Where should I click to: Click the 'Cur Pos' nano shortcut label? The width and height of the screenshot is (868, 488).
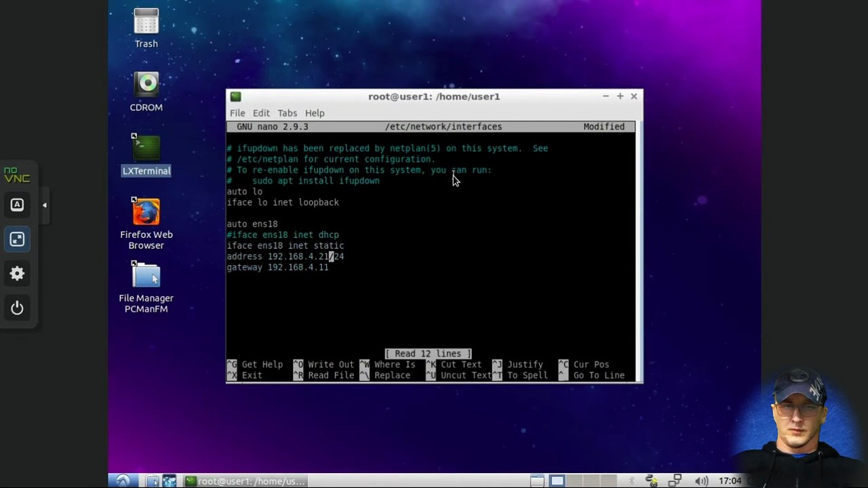(591, 365)
